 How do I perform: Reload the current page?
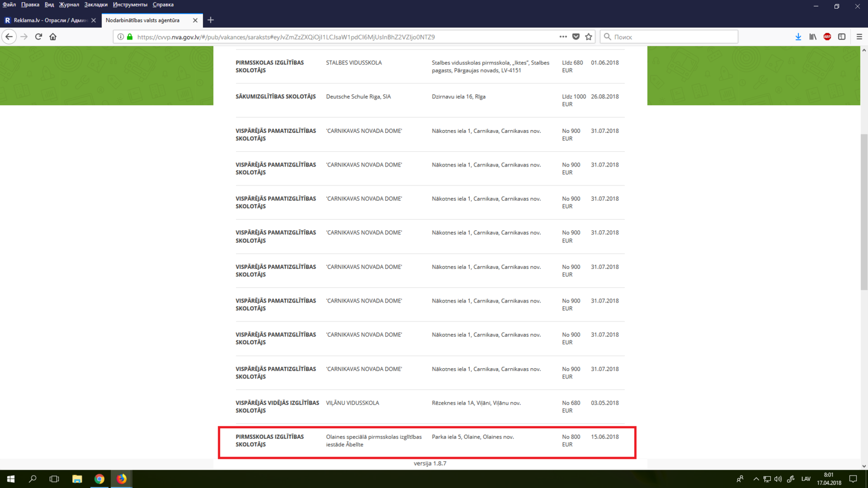[x=39, y=37]
